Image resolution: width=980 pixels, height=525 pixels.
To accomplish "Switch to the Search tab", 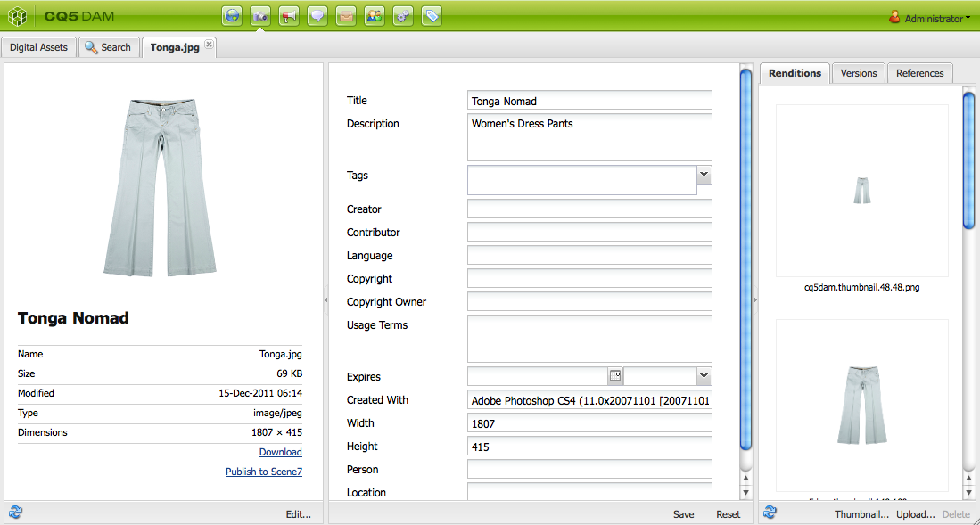I will point(109,46).
